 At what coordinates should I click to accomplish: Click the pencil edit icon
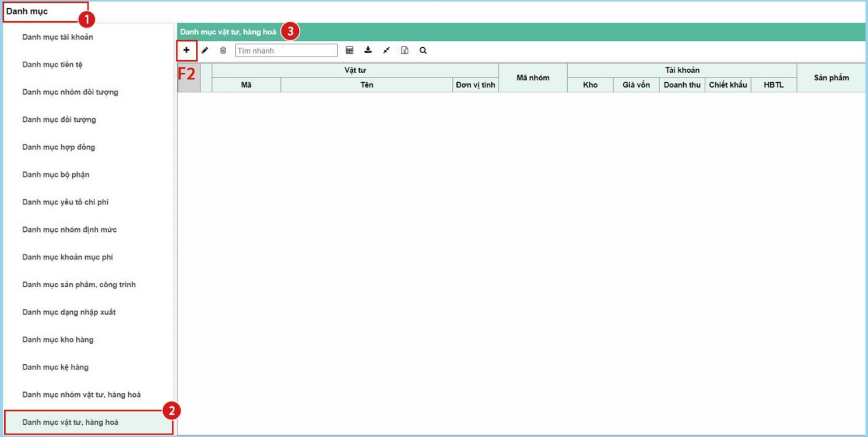(205, 51)
